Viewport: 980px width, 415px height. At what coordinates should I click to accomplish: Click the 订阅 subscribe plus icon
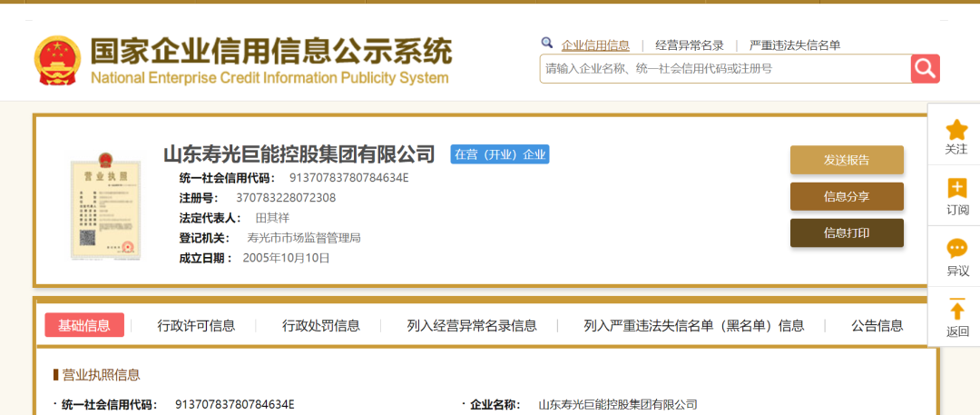(x=957, y=188)
